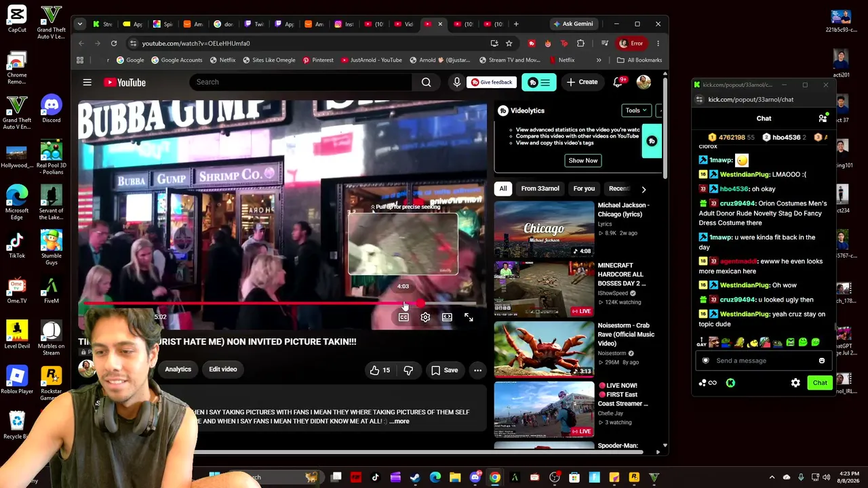Open the YouTube guide hamburger menu
The width and height of the screenshot is (868, 488).
(87, 82)
